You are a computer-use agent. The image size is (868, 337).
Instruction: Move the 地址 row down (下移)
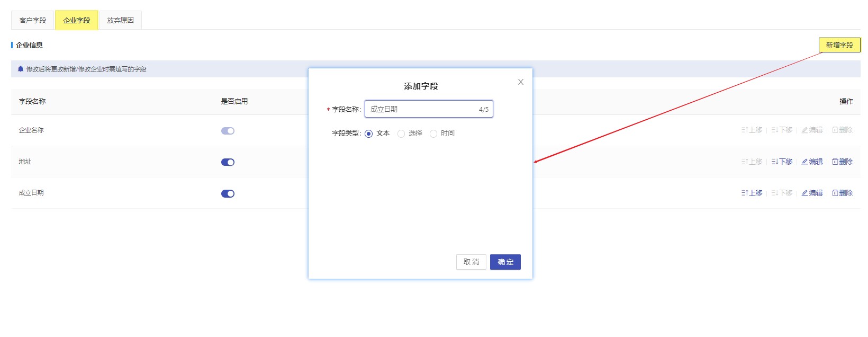pos(782,162)
